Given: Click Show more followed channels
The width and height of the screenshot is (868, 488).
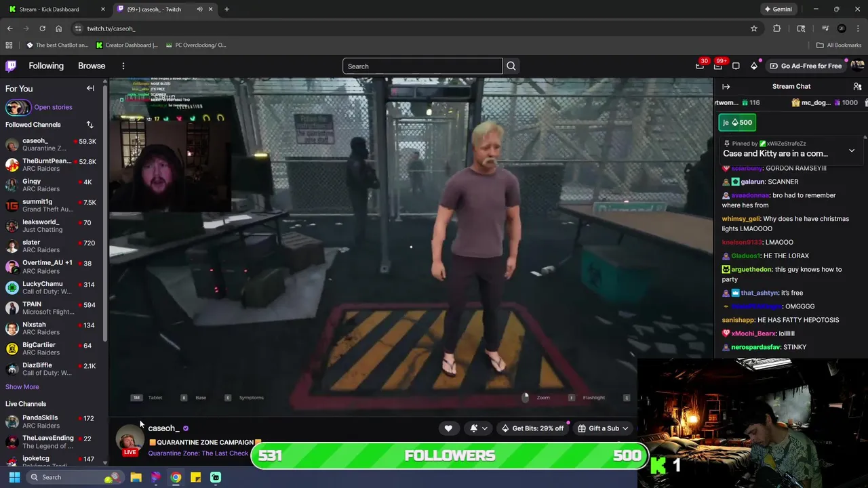Looking at the screenshot, I should 22,387.
